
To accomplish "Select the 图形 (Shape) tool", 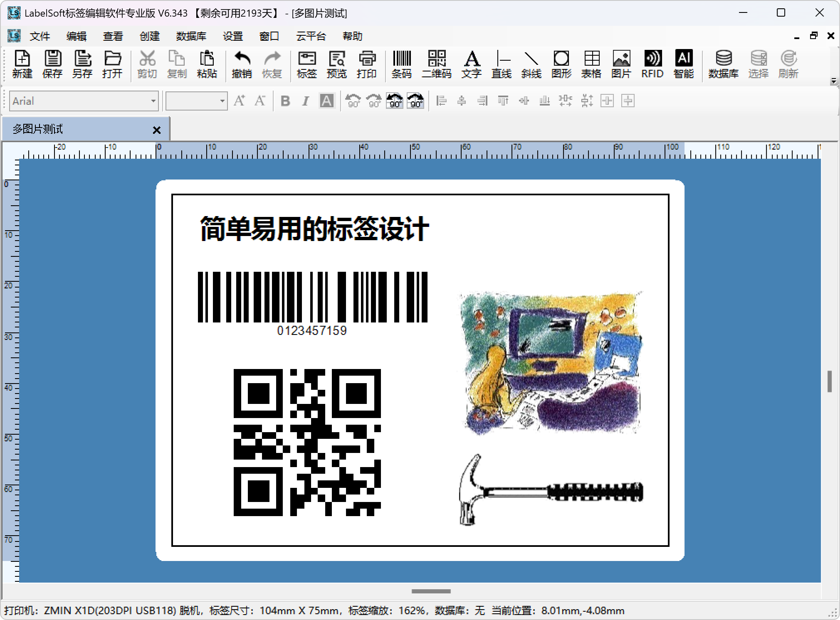I will point(561,64).
